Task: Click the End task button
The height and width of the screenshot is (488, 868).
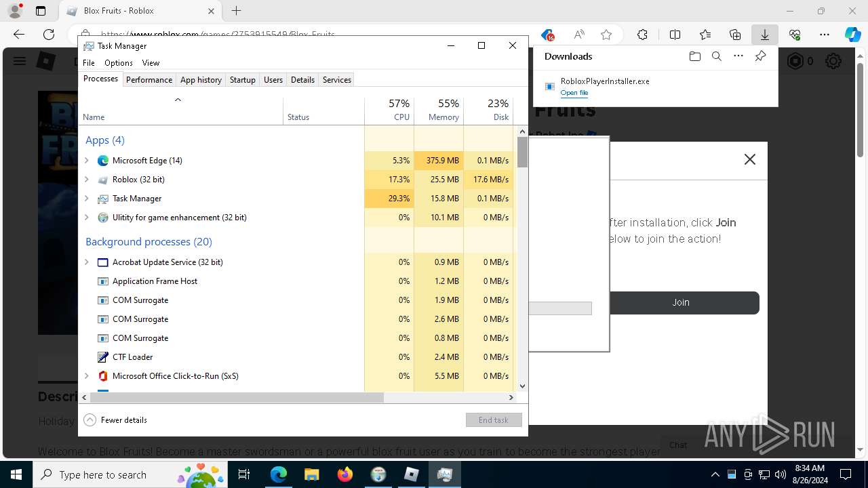Action: tap(494, 420)
